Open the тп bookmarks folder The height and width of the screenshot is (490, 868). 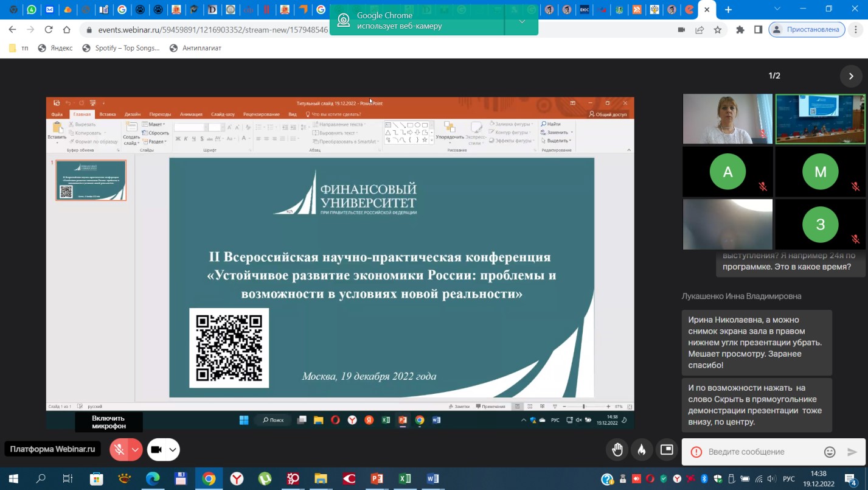[x=19, y=48]
